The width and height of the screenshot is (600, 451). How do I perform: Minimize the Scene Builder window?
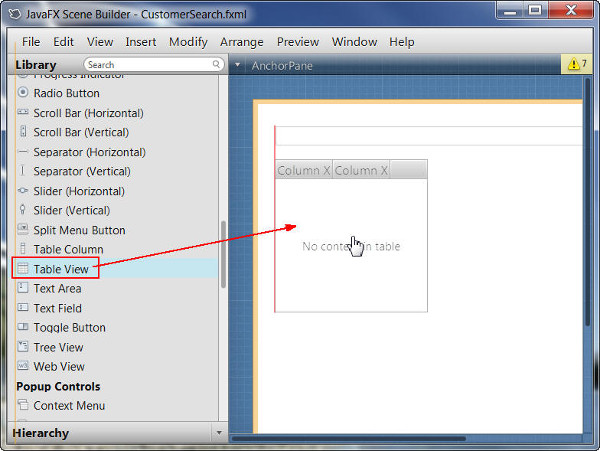click(x=510, y=10)
